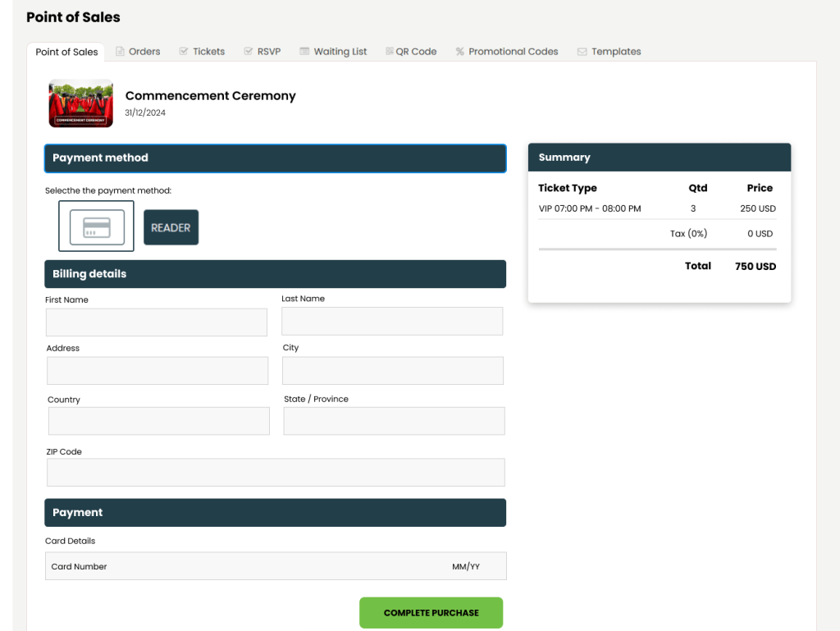Choose the READER payment option
Screen dimensions: 840x631
pos(171,226)
